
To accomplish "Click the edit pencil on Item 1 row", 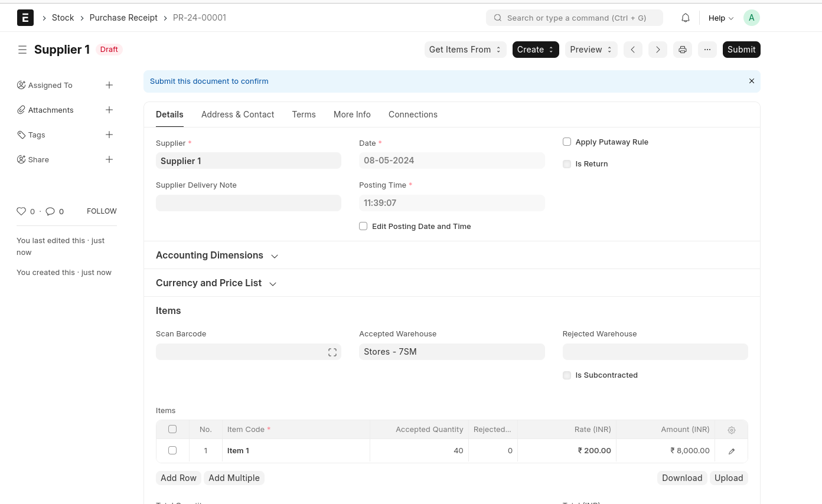I will coord(731,451).
